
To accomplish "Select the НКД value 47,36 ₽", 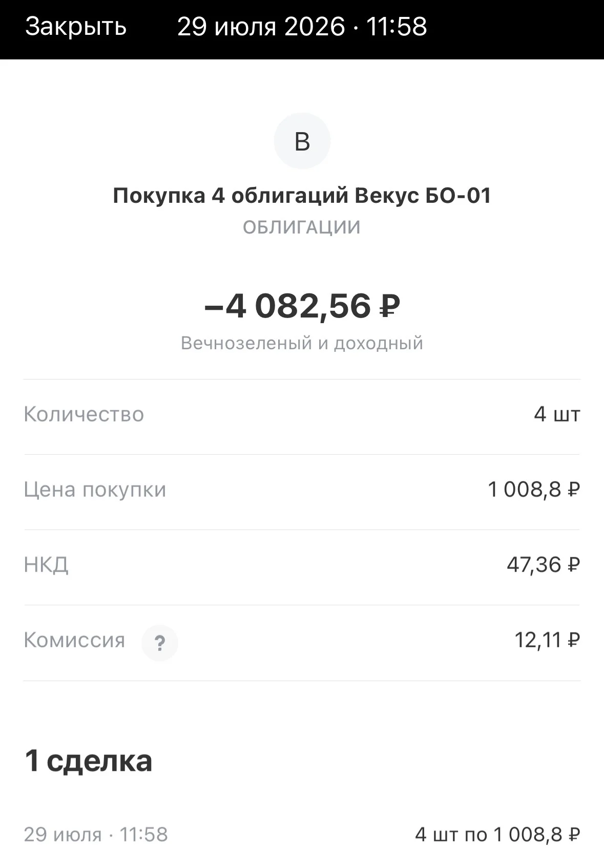I will [544, 565].
